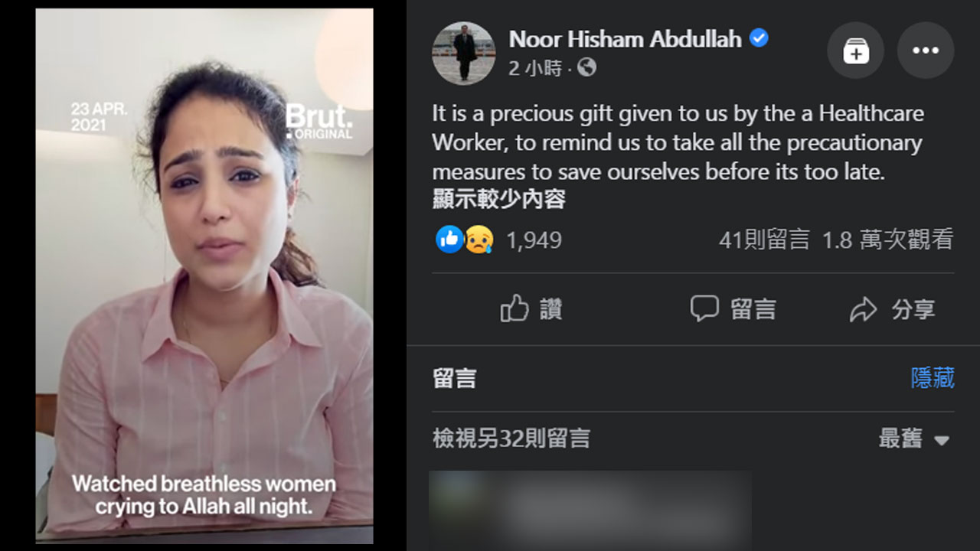
Task: Click the blue verified badge
Action: [759, 38]
